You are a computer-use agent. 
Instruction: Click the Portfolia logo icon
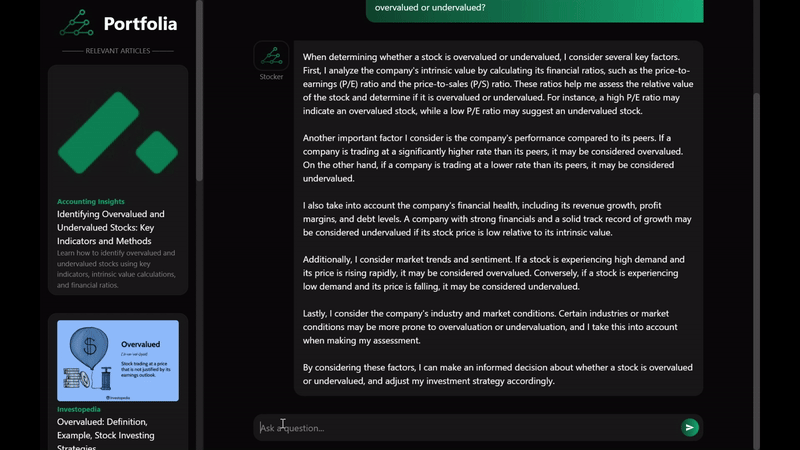click(x=77, y=23)
